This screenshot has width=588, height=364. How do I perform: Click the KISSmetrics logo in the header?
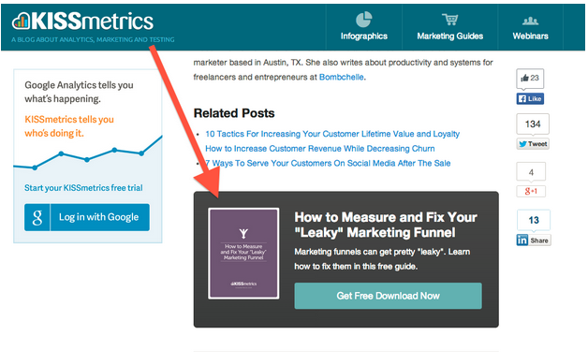[82, 21]
